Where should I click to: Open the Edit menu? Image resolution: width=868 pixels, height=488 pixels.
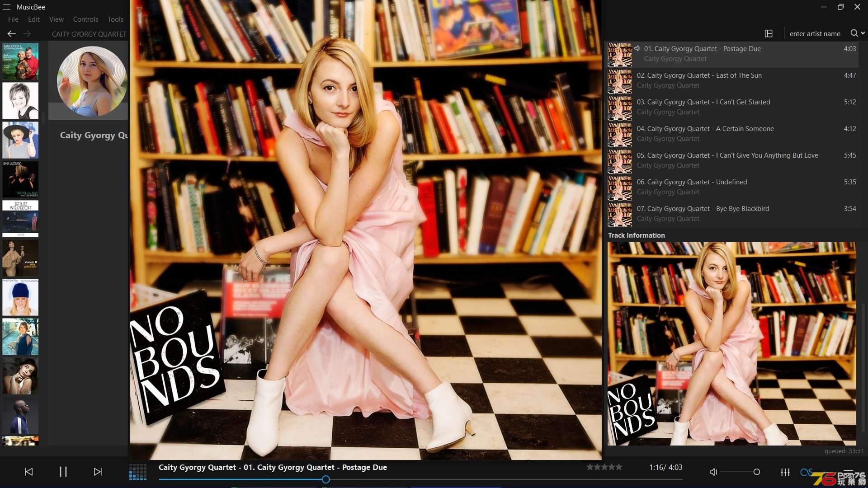(x=34, y=19)
